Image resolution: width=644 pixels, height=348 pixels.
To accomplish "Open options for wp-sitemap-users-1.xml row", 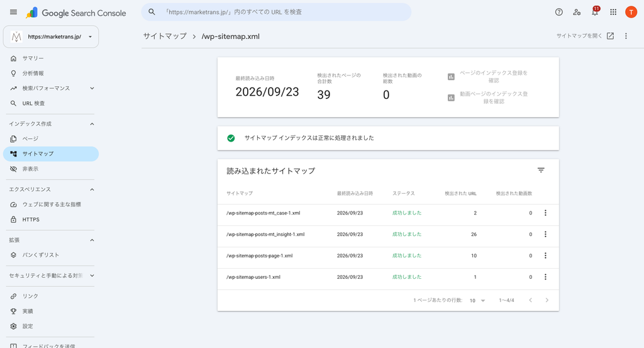I will (x=545, y=277).
